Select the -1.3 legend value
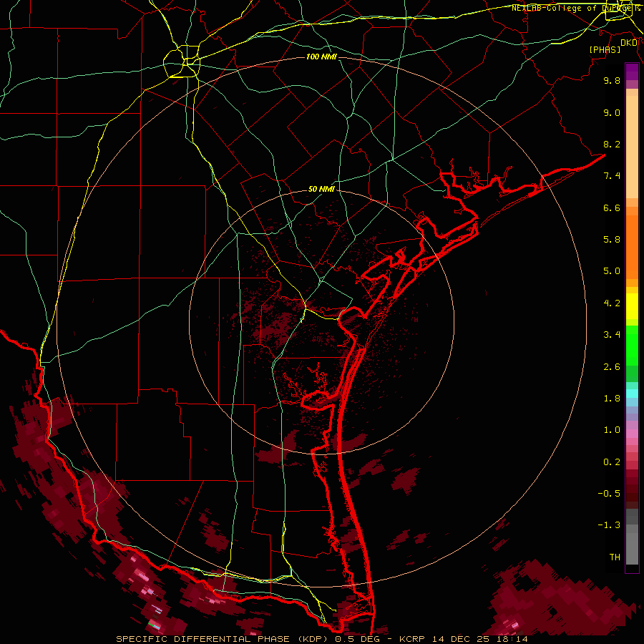644x644 pixels. (x=609, y=525)
